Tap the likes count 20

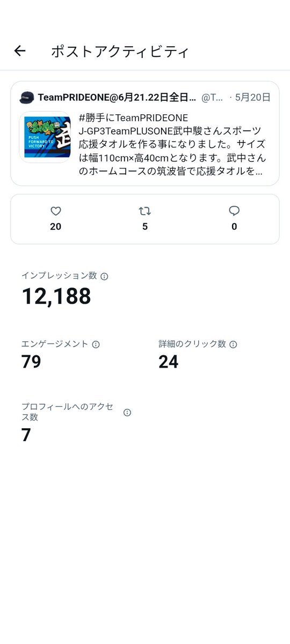(x=56, y=226)
